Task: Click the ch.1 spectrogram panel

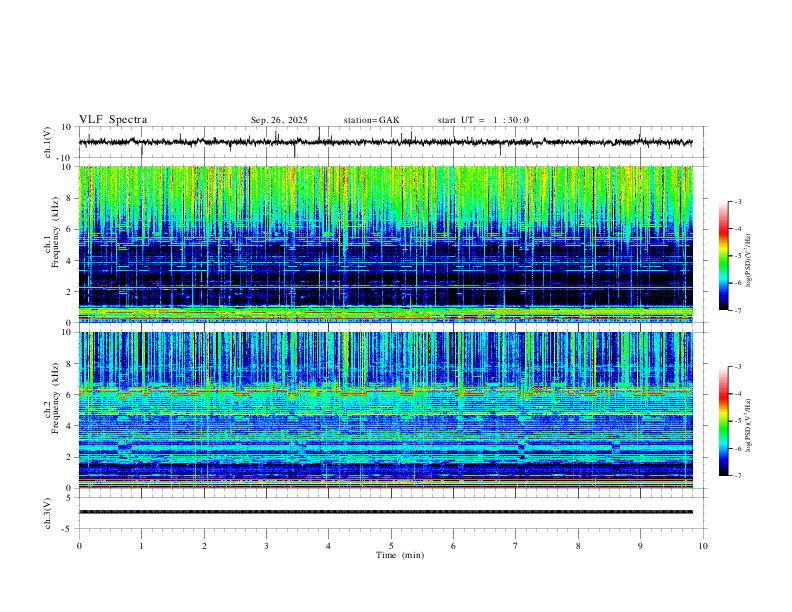Action: [x=385, y=244]
